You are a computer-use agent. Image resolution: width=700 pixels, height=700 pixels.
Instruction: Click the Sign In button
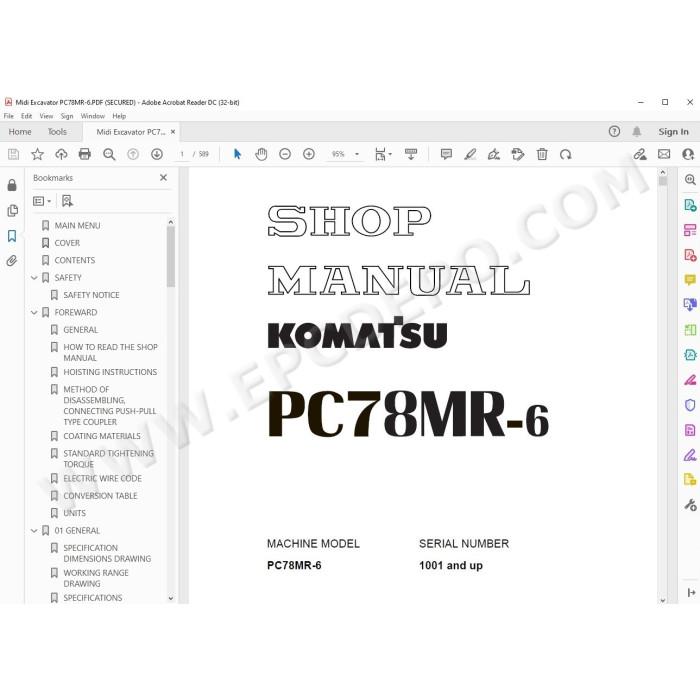click(673, 132)
